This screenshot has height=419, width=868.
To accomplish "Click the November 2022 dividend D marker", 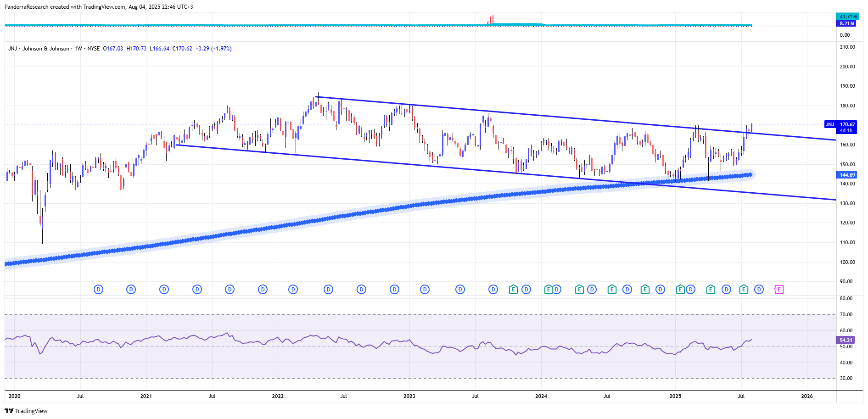I will [394, 290].
